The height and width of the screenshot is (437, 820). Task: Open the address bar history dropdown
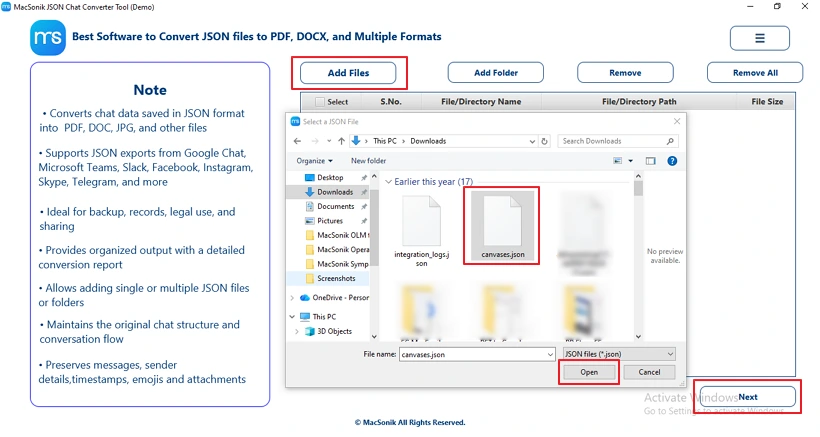click(x=532, y=141)
